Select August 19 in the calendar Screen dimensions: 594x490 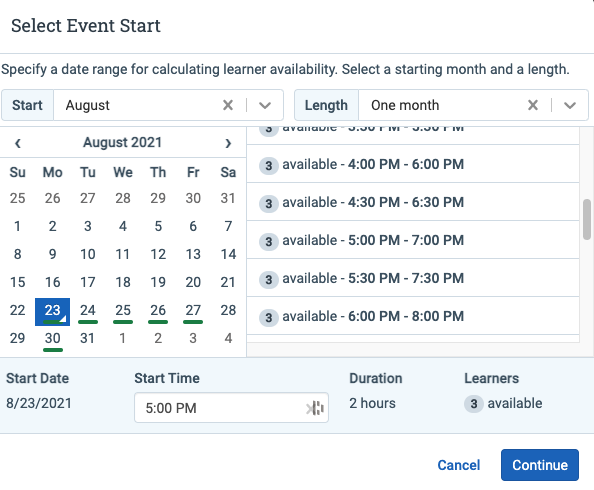[x=158, y=283]
